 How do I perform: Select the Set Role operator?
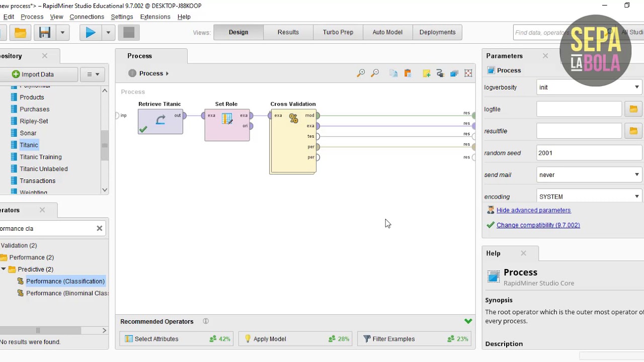[227, 125]
